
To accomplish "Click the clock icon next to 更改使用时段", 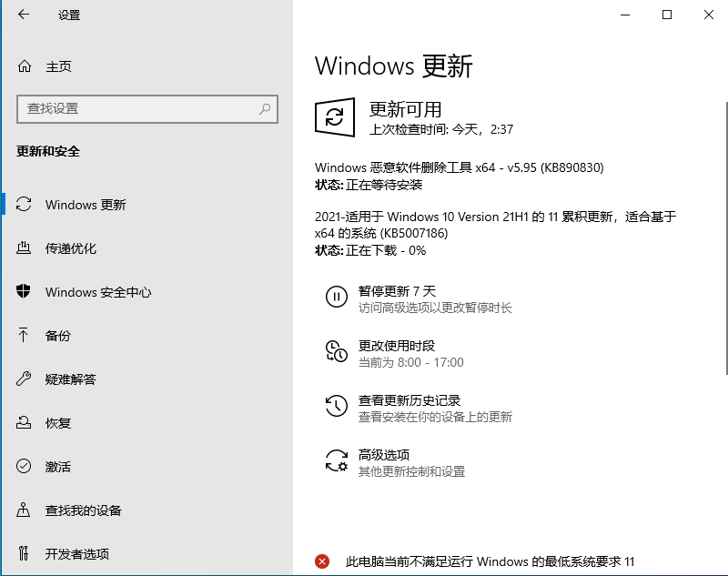I will 337,350.
